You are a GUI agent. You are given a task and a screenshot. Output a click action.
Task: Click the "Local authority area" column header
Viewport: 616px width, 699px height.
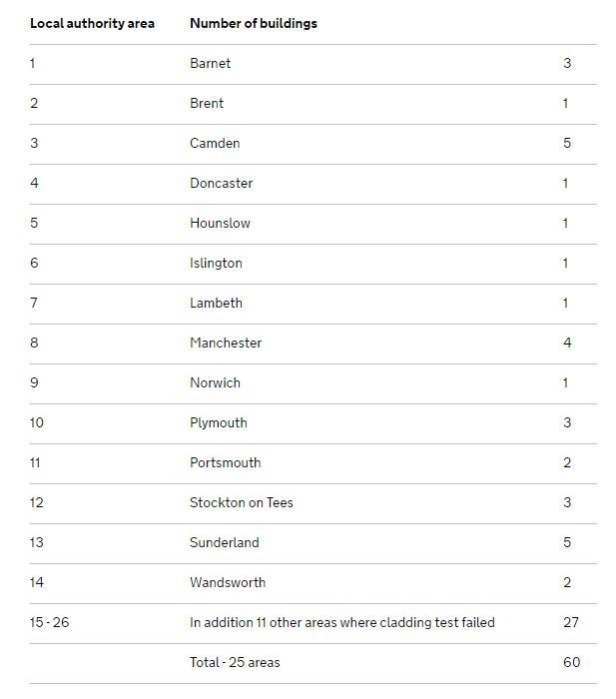92,23
